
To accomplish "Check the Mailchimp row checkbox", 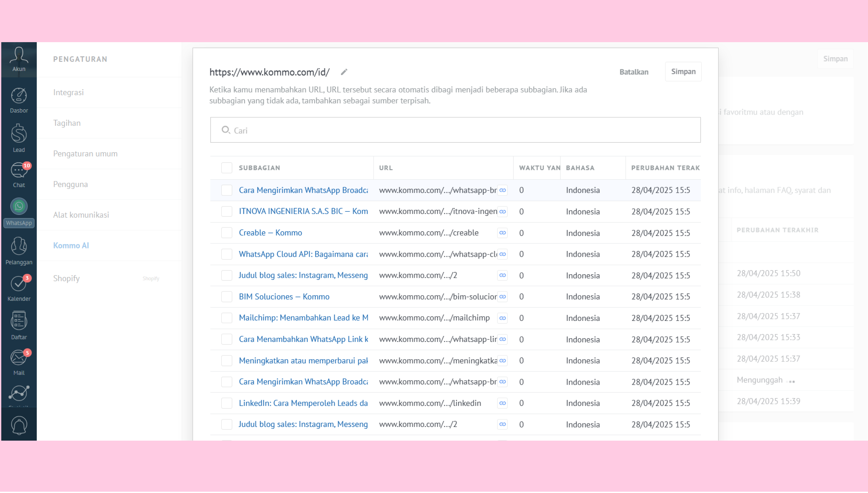I will (x=227, y=318).
